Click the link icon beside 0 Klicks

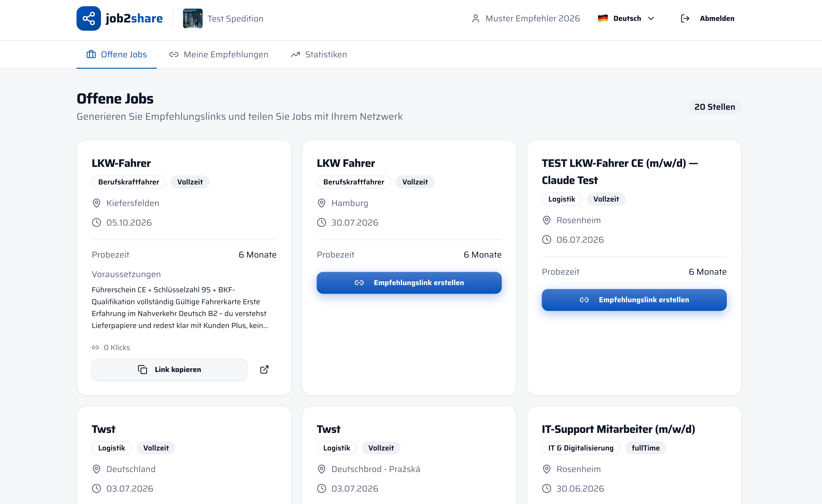point(95,347)
